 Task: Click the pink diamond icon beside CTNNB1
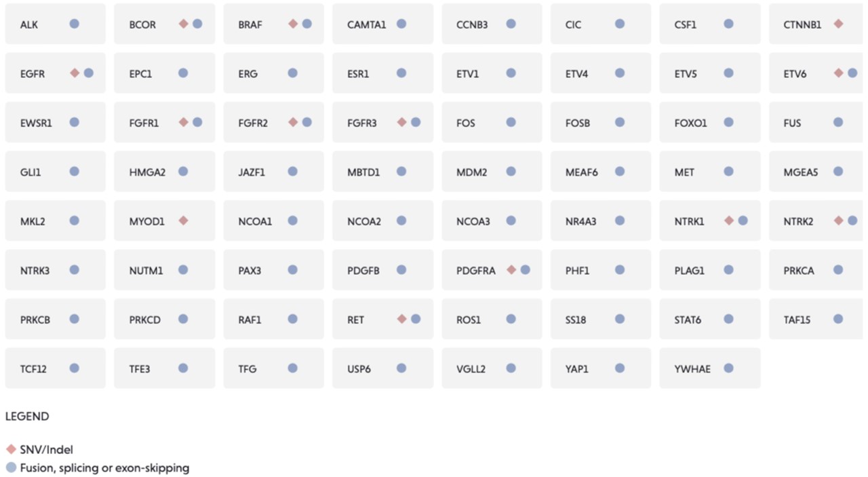click(838, 24)
